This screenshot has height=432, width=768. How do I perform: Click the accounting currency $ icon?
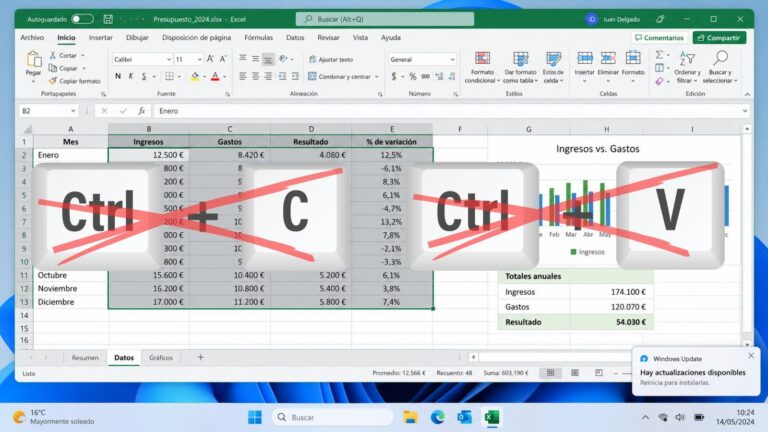pyautogui.click(x=394, y=76)
